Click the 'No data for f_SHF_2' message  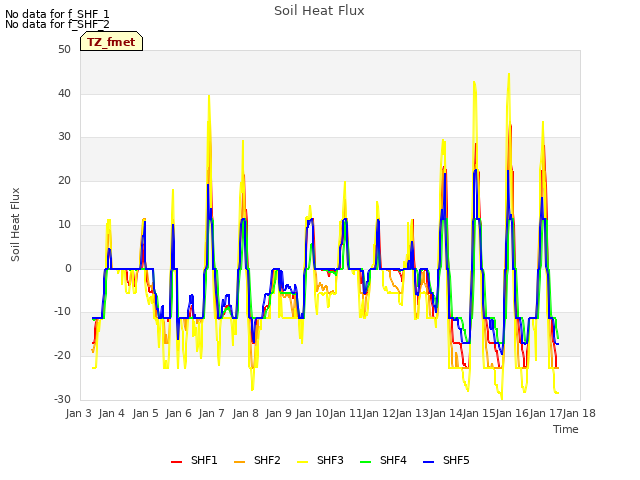click(57, 24)
